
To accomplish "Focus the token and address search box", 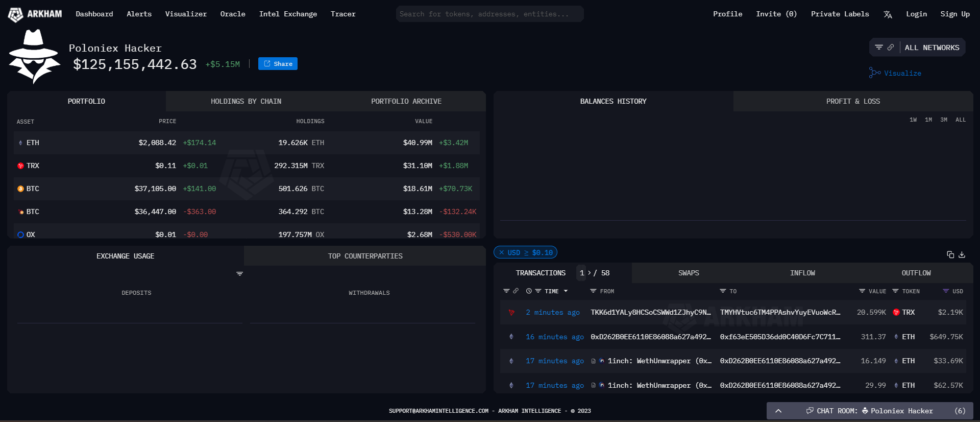I will click(x=489, y=14).
